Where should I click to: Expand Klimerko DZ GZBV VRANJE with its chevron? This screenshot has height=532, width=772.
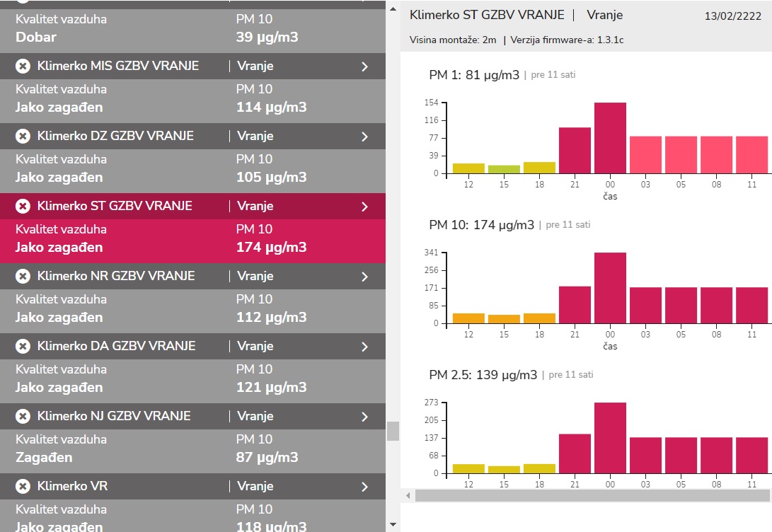coord(365,137)
